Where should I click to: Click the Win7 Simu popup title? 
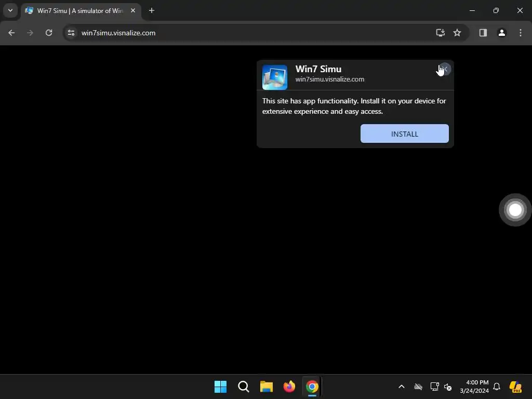318,69
